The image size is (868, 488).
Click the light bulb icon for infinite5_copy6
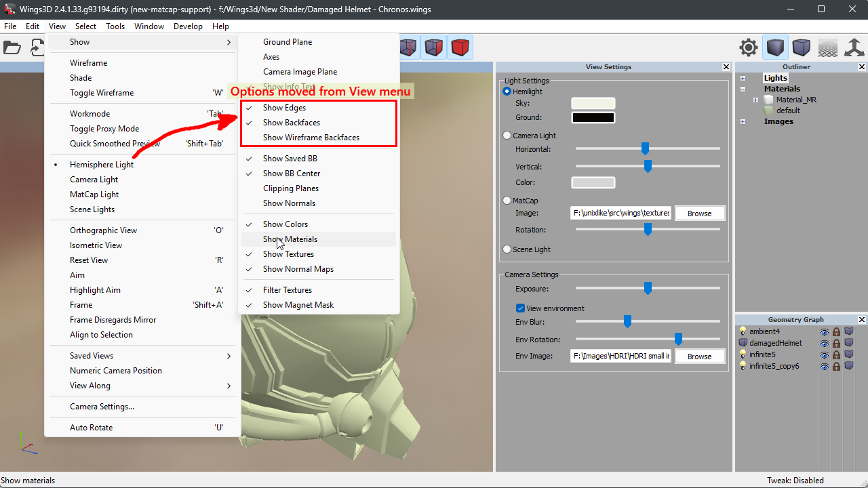(743, 366)
